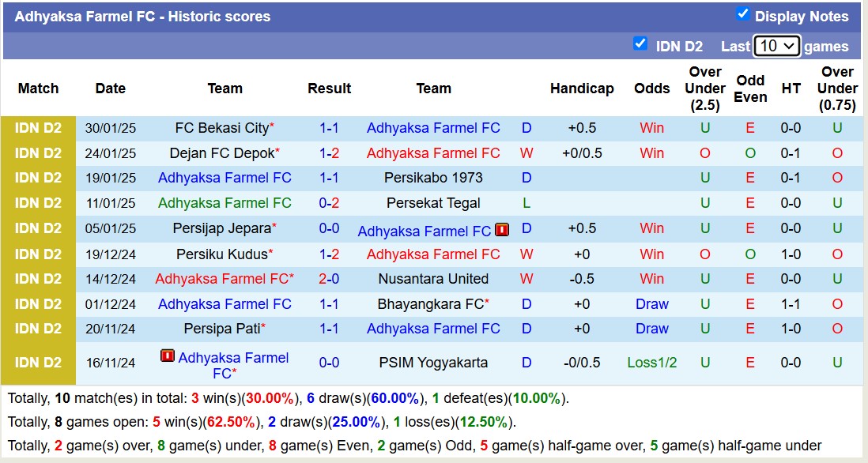Open PSIM Yogyakarta team page

tap(433, 363)
